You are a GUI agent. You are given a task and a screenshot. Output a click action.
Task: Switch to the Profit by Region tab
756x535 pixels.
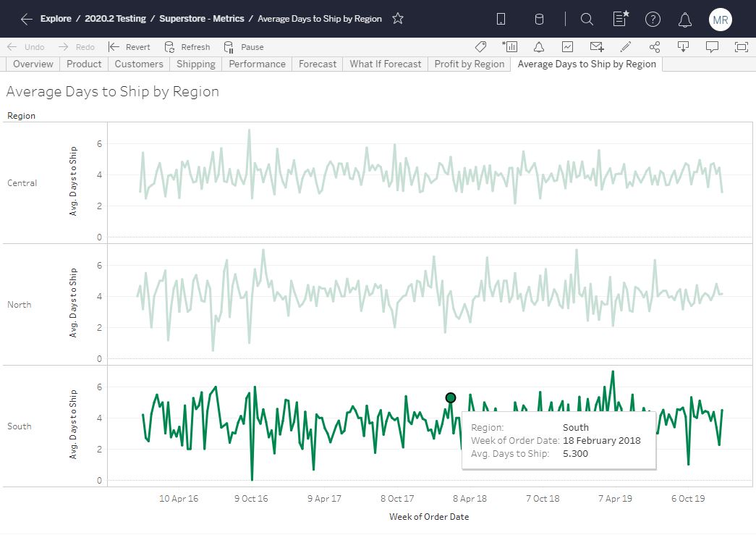click(469, 64)
